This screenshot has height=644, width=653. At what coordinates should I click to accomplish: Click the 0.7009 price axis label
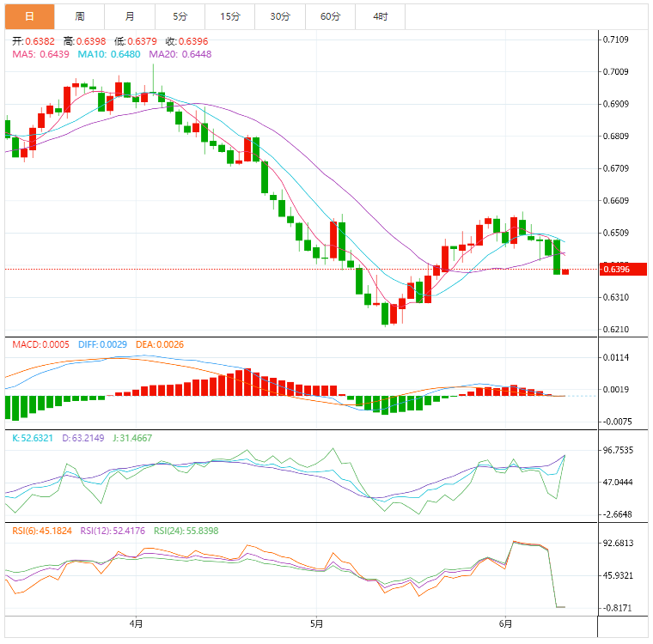click(616, 71)
